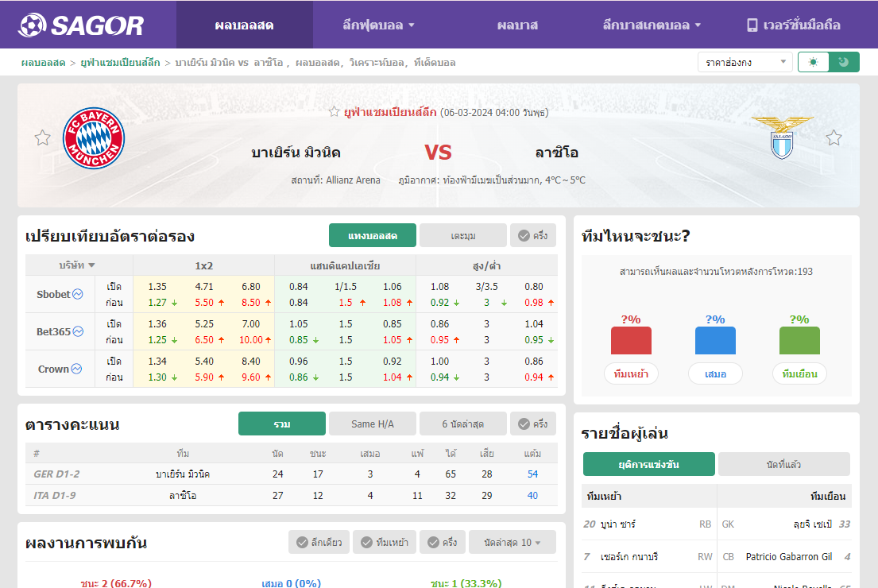The width and height of the screenshot is (878, 588).
Task: Open the Lazio club crest
Action: point(782,137)
